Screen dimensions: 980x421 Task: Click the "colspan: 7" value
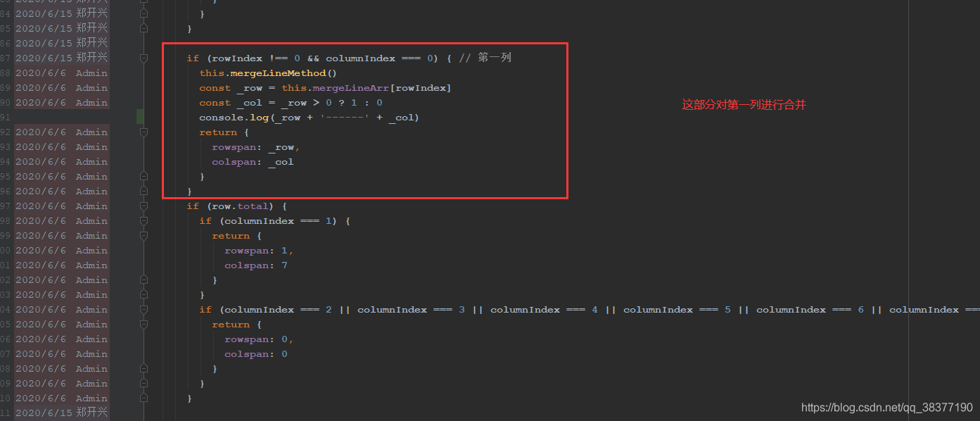tap(284, 265)
